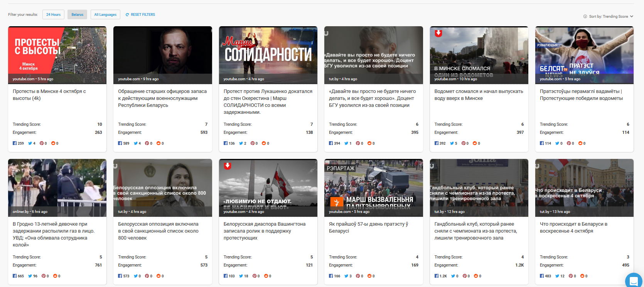Click Reddit icon on the 1.2K engagement card

475,276
